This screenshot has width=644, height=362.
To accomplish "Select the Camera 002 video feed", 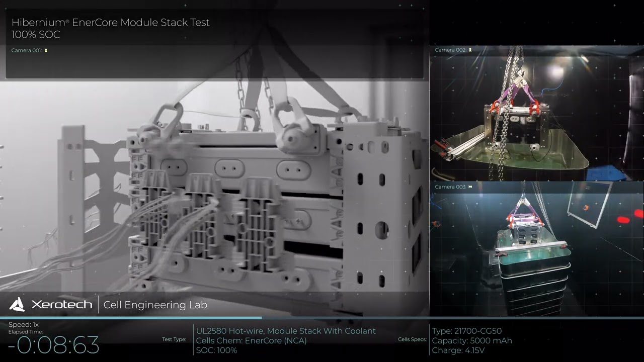I will point(537,113).
